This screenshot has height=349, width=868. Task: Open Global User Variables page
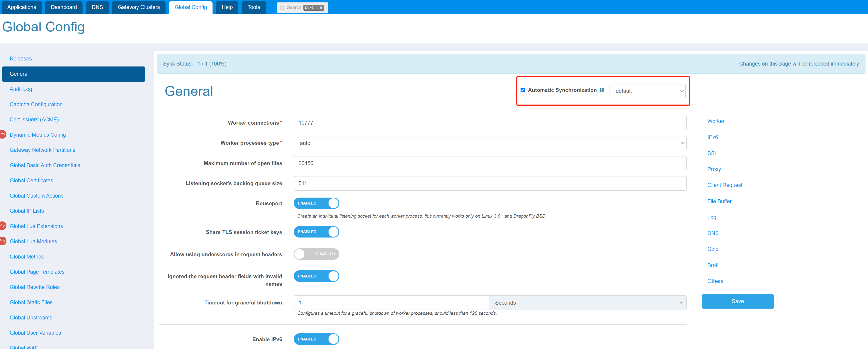[35, 333]
